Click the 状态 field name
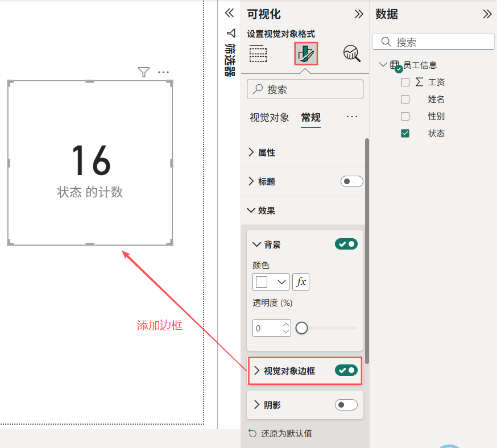The height and width of the screenshot is (448, 497). (436, 133)
